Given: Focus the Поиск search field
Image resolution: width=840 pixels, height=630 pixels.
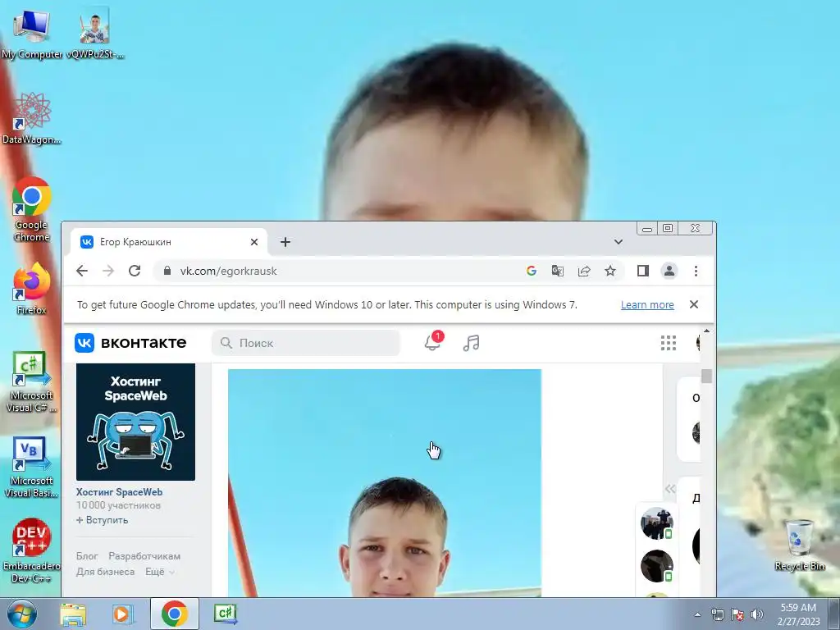Looking at the screenshot, I should (x=306, y=343).
